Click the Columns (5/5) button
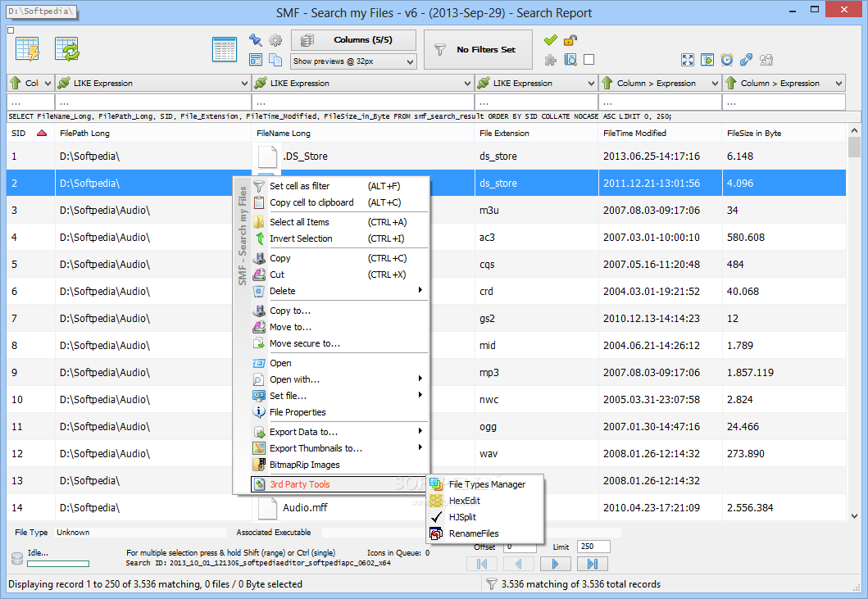Screen dimensions: 868x599 click(353, 40)
